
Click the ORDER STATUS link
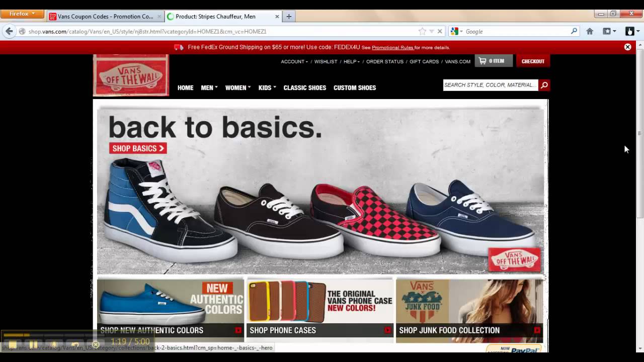[x=385, y=61]
